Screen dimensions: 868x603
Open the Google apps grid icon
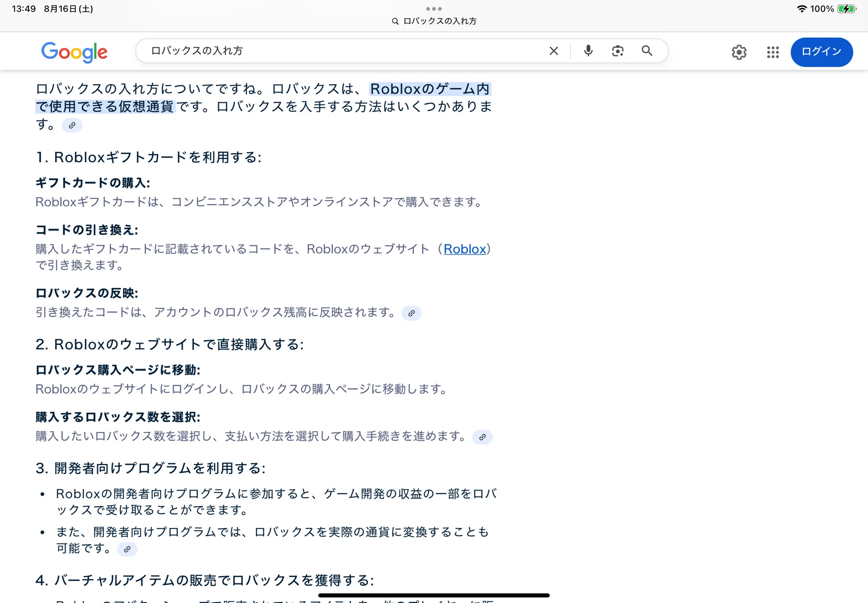coord(773,52)
